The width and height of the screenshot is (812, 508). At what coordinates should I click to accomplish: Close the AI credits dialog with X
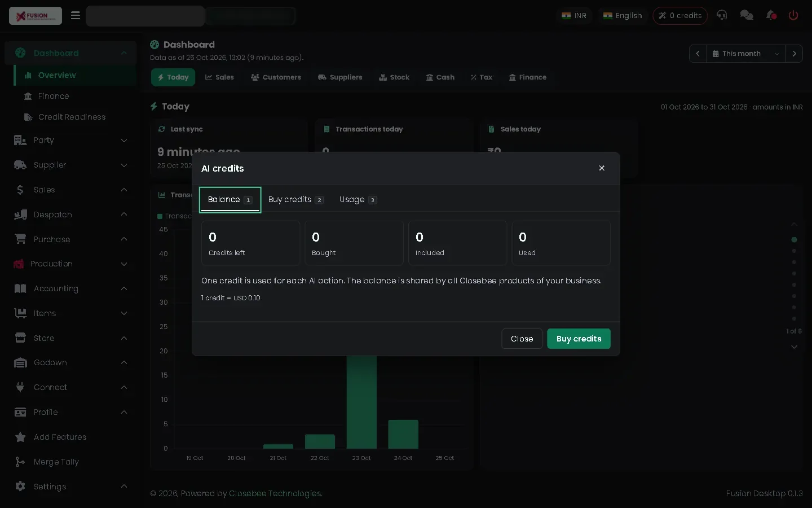click(x=602, y=168)
